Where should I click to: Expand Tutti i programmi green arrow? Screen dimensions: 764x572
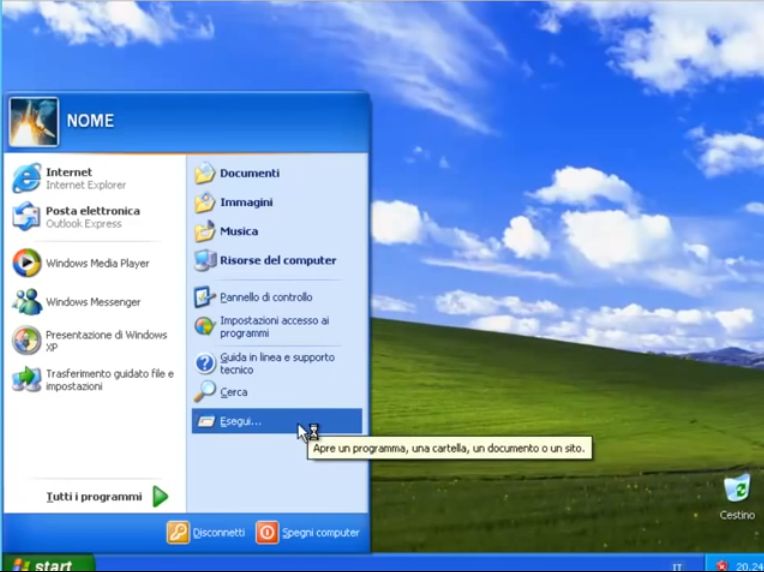pyautogui.click(x=160, y=496)
